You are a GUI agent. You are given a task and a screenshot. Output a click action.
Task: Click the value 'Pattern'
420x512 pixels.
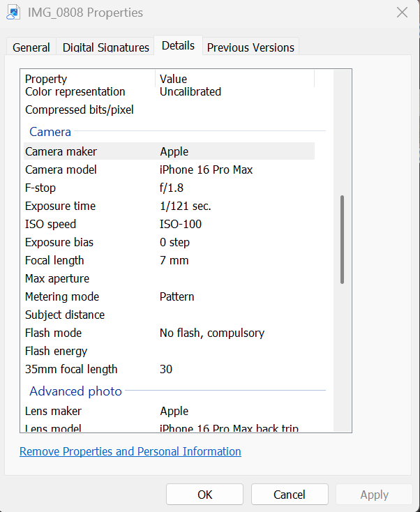coord(177,296)
